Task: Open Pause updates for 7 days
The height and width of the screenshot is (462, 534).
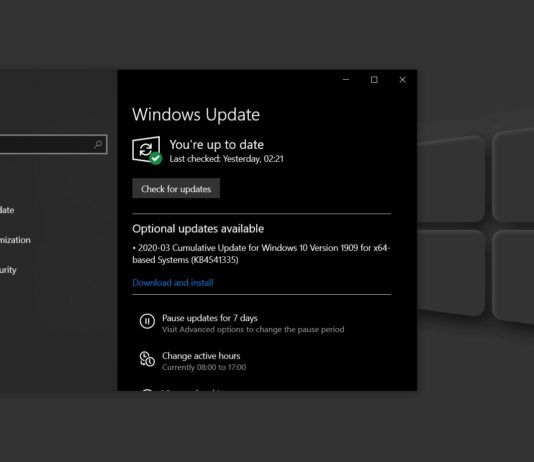Action: (242, 323)
